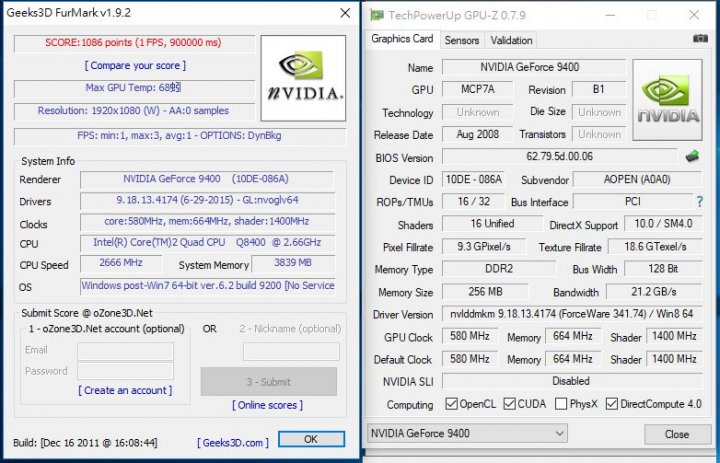
Task: Click the Bus Interface question mark
Action: (699, 201)
